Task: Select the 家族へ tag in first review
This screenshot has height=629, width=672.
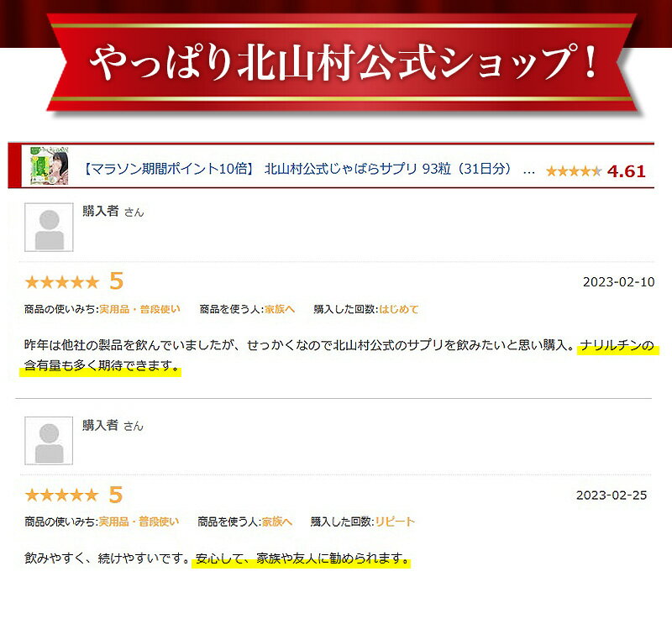Action: click(280, 309)
